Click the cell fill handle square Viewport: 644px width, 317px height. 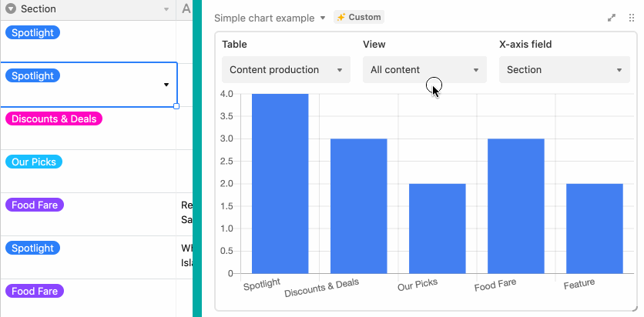[176, 106]
